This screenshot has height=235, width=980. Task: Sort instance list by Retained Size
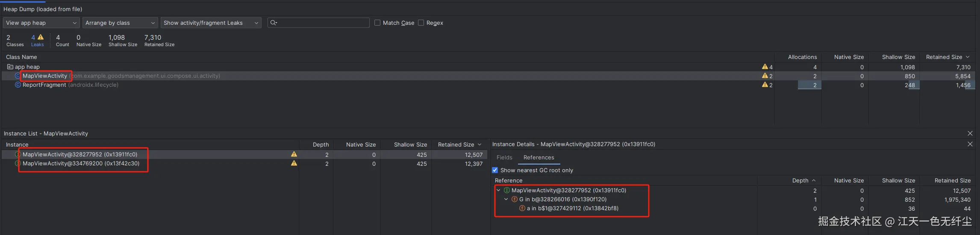coord(459,144)
